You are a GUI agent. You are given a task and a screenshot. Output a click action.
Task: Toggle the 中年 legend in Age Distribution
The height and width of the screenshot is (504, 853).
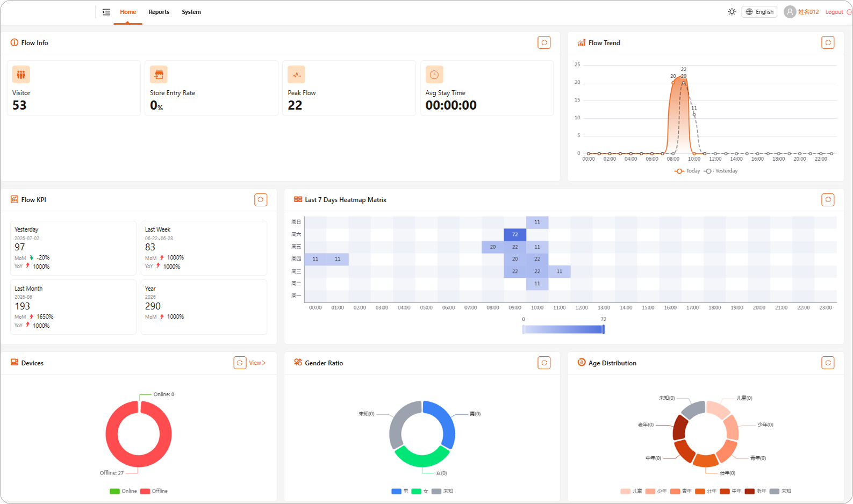tap(730, 491)
